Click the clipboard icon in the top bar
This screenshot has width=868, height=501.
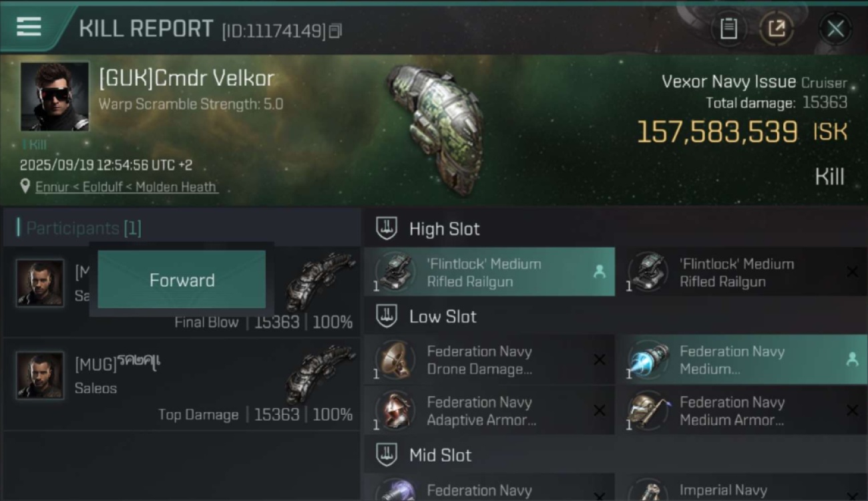click(x=728, y=29)
